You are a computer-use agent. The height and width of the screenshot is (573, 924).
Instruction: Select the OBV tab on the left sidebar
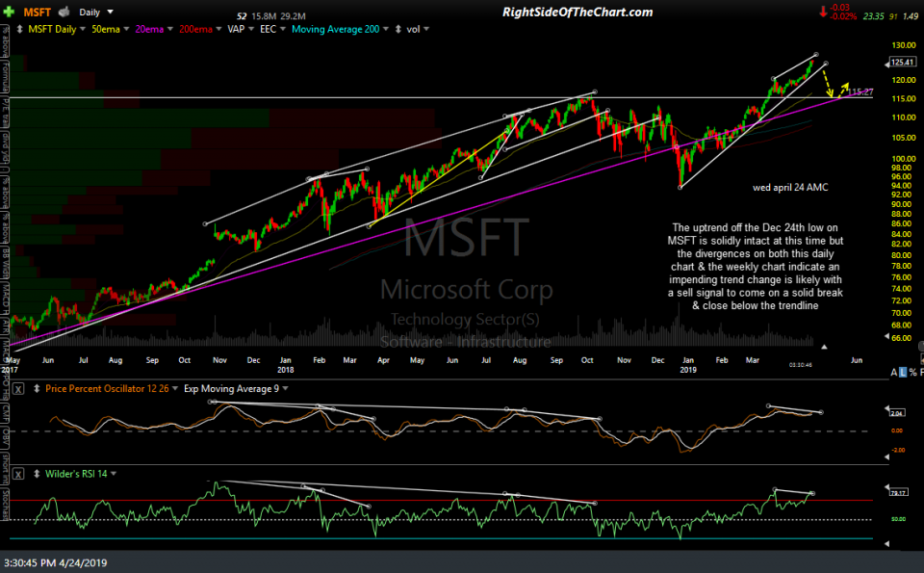[x=8, y=438]
